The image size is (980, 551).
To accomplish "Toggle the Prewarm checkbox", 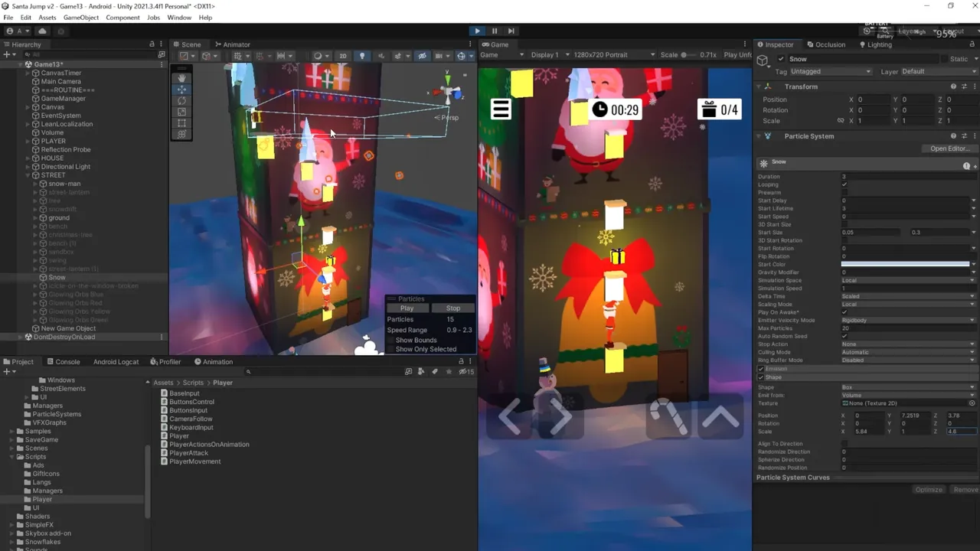I will pyautogui.click(x=844, y=192).
